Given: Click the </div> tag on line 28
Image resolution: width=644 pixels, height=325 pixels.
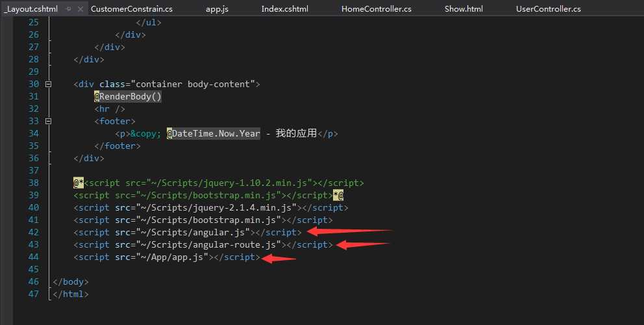Looking at the screenshot, I should pyautogui.click(x=89, y=59).
